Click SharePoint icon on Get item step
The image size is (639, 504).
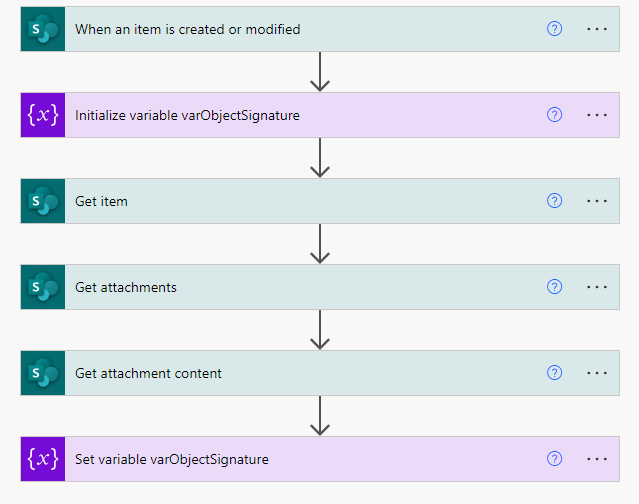[x=43, y=201]
